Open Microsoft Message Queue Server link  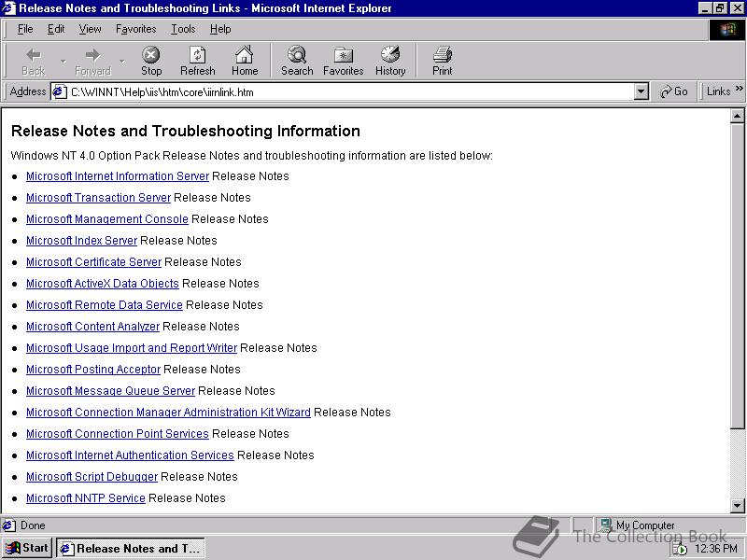pyautogui.click(x=110, y=390)
